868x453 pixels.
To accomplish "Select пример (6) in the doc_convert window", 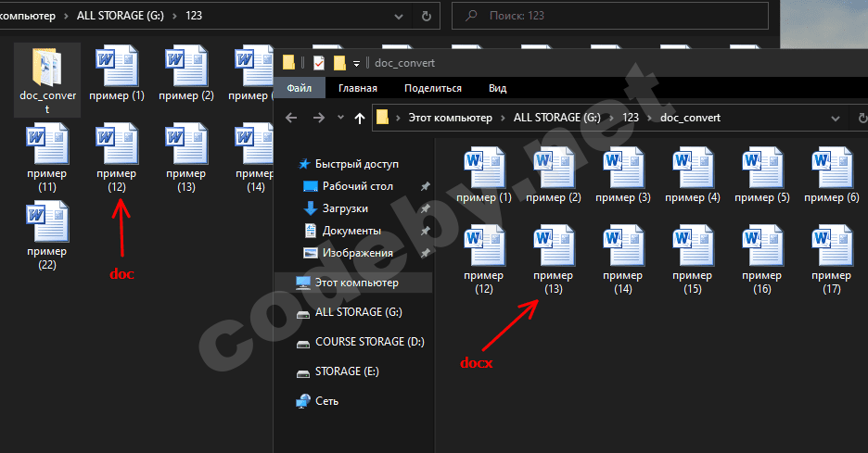I will tap(832, 175).
